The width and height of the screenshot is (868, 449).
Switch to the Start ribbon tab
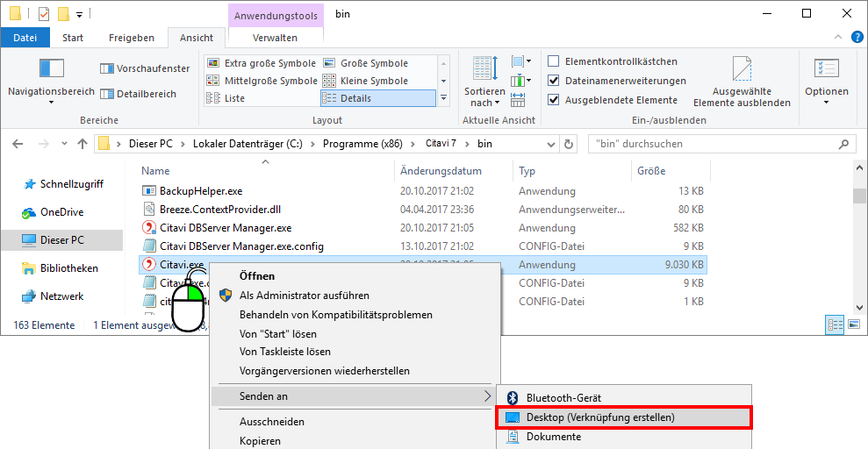73,38
